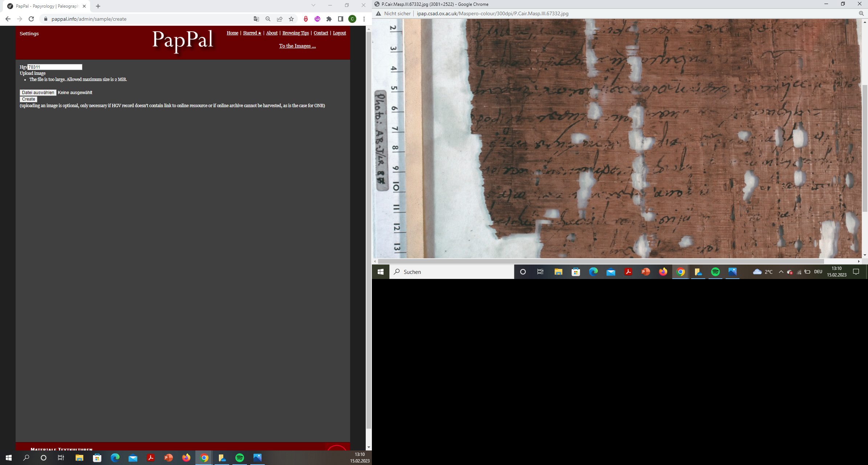Click the down arrow of the PapPal page scrollbar
868x465 pixels.
click(x=369, y=447)
